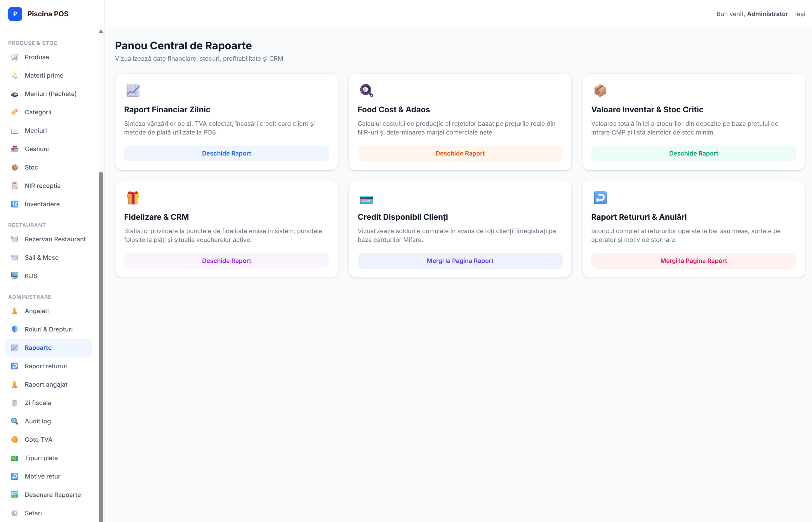
Task: Select the Rapoarte sidebar item
Action: pyautogui.click(x=48, y=348)
